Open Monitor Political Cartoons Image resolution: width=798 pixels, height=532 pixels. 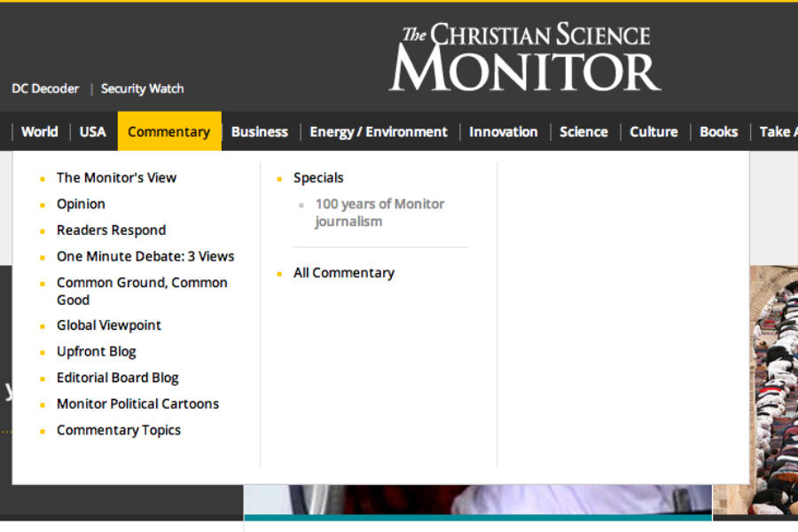[x=137, y=403]
